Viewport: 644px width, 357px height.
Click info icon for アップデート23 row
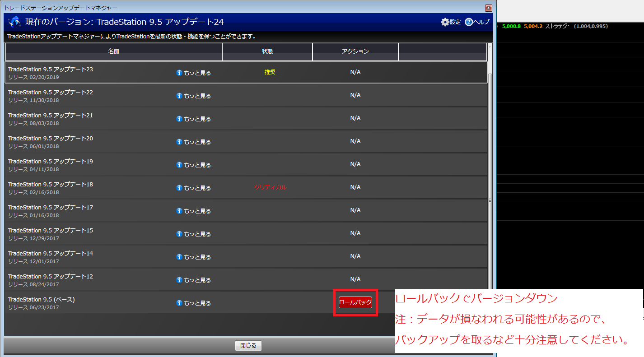[179, 73]
